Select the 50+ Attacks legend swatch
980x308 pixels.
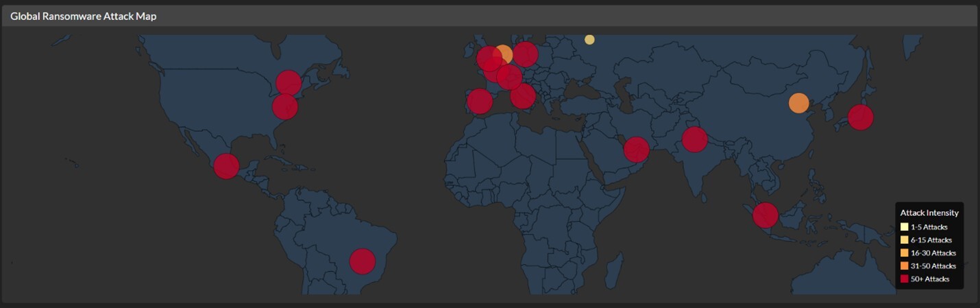(905, 279)
